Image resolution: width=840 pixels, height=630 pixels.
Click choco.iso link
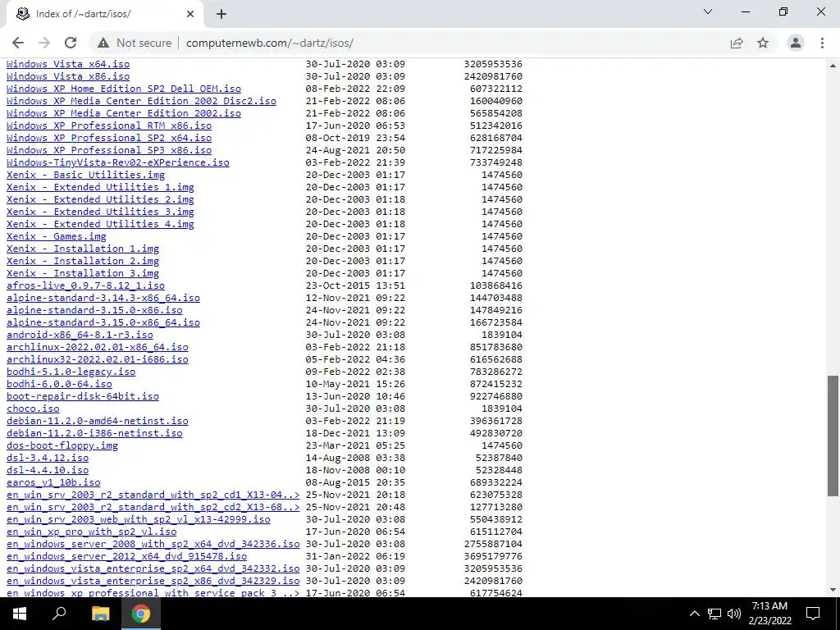tap(33, 409)
